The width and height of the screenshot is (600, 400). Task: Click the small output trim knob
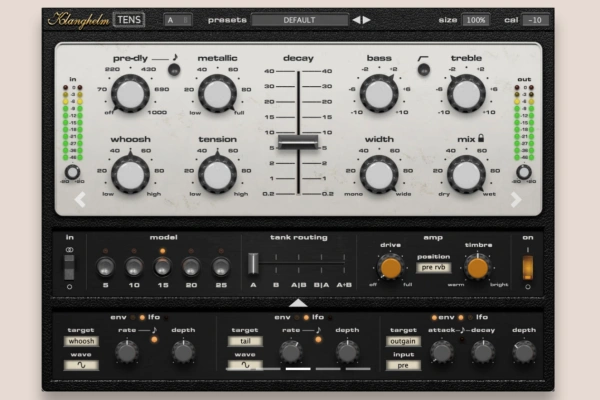coord(524,172)
